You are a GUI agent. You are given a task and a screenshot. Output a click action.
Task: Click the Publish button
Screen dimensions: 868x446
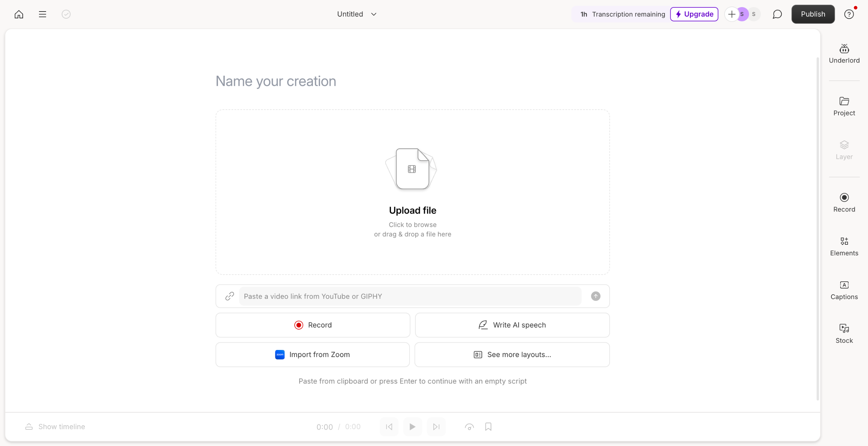pos(813,14)
